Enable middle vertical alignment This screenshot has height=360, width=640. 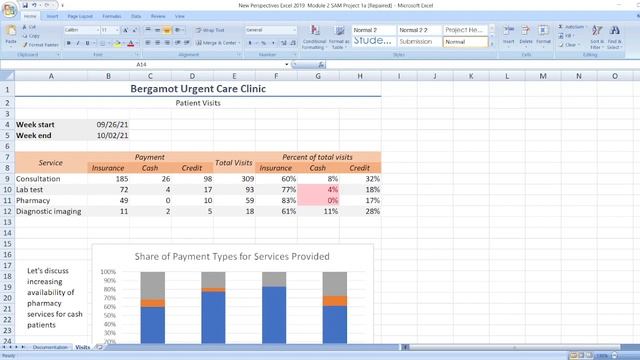157,30
